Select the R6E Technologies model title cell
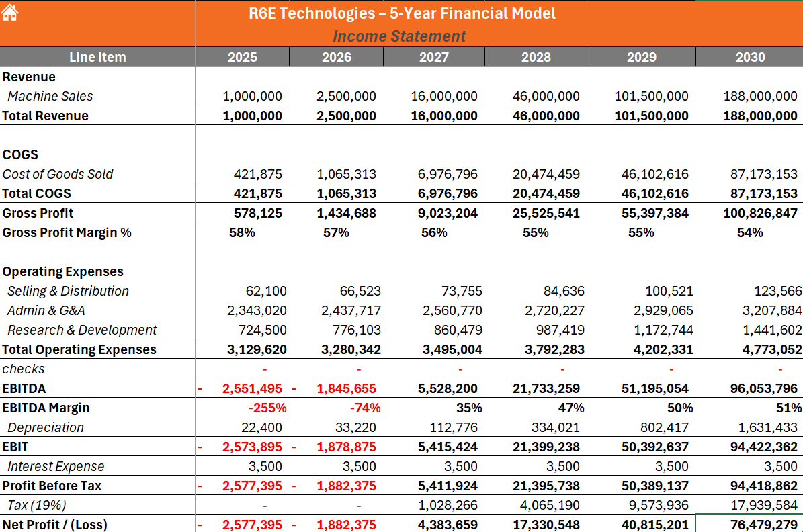This screenshot has width=803, height=532. tap(401, 13)
